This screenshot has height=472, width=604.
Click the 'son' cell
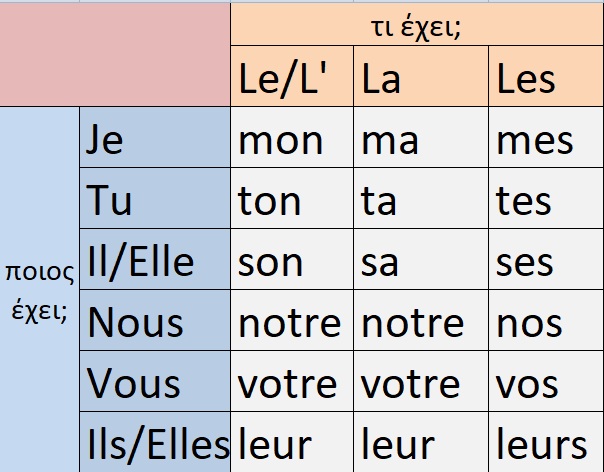(292, 259)
